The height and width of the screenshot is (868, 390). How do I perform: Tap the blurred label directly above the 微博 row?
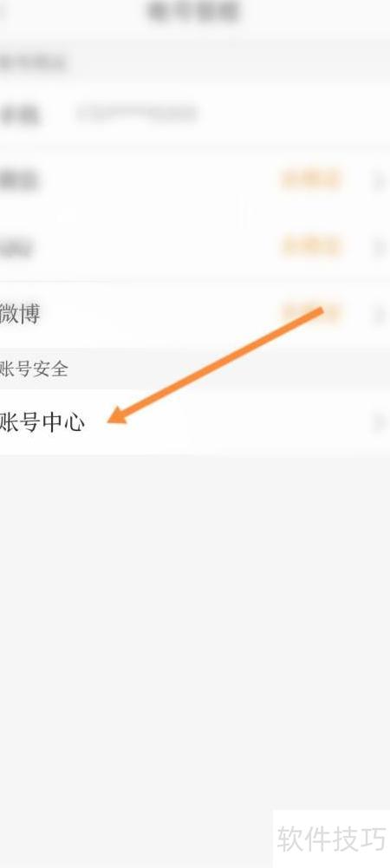(16, 247)
